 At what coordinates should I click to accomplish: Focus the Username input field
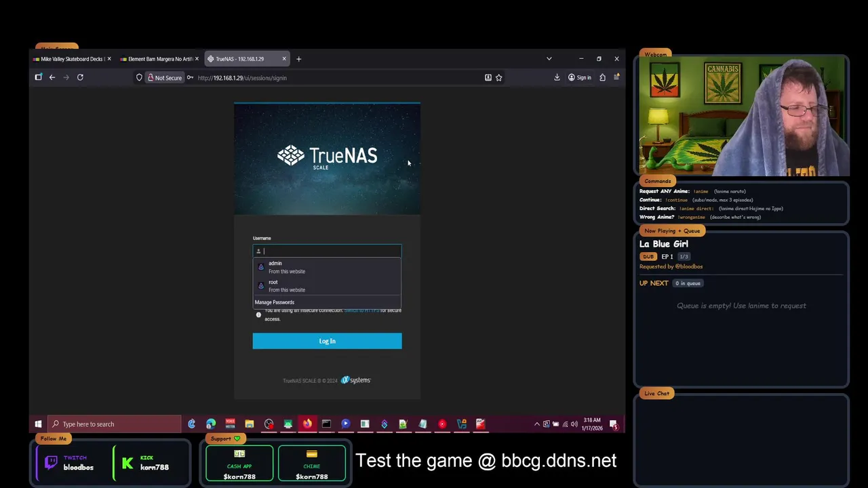click(328, 251)
